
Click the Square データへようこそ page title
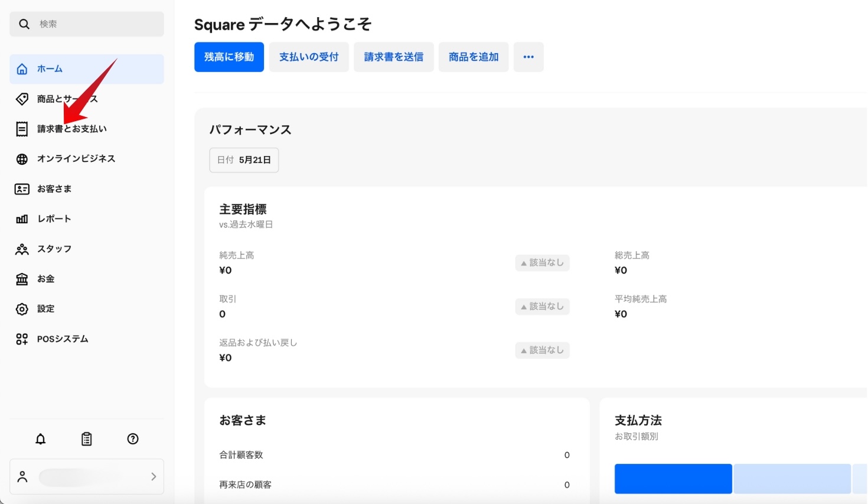[283, 24]
